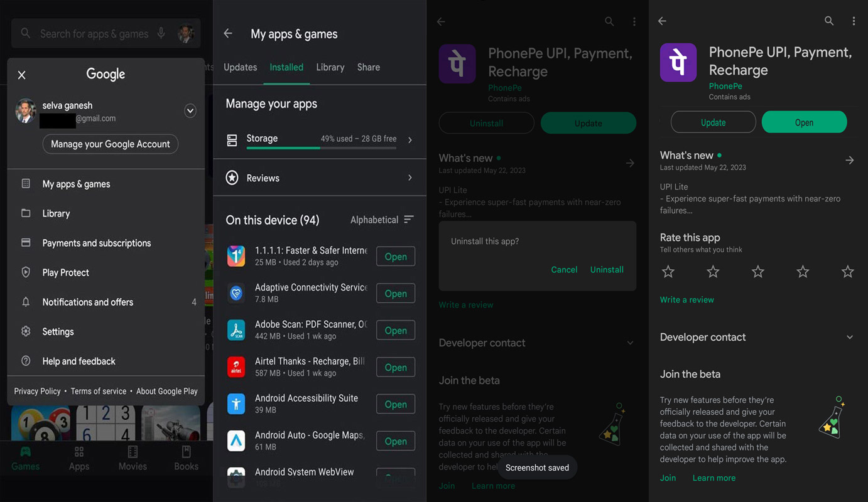Tap the Adobe Scan app icon
Screen dimensions: 868x502
[236, 330]
